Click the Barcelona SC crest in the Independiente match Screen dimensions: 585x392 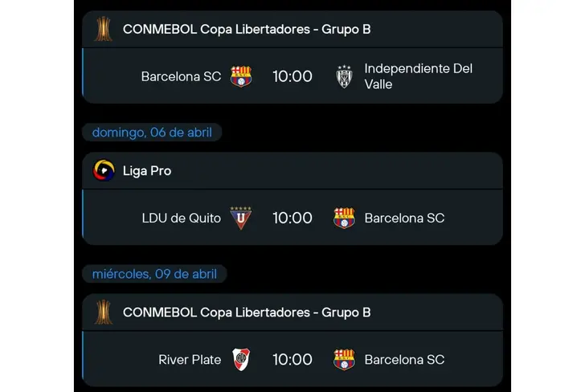pyautogui.click(x=241, y=76)
